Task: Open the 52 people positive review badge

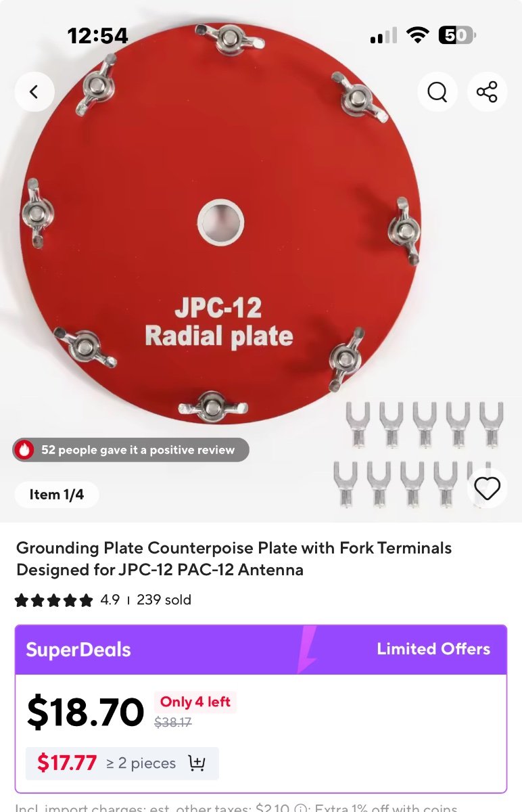Action: [131, 450]
